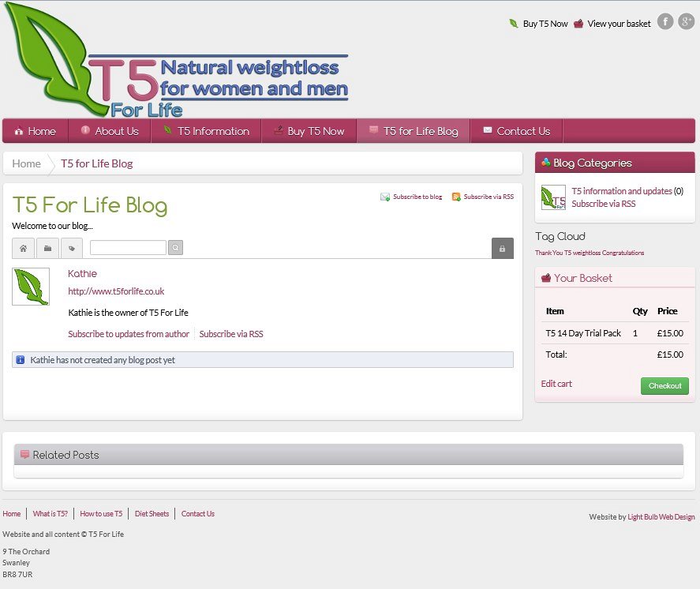Click inside the blog search field
This screenshot has width=700, height=589.
tap(128, 248)
